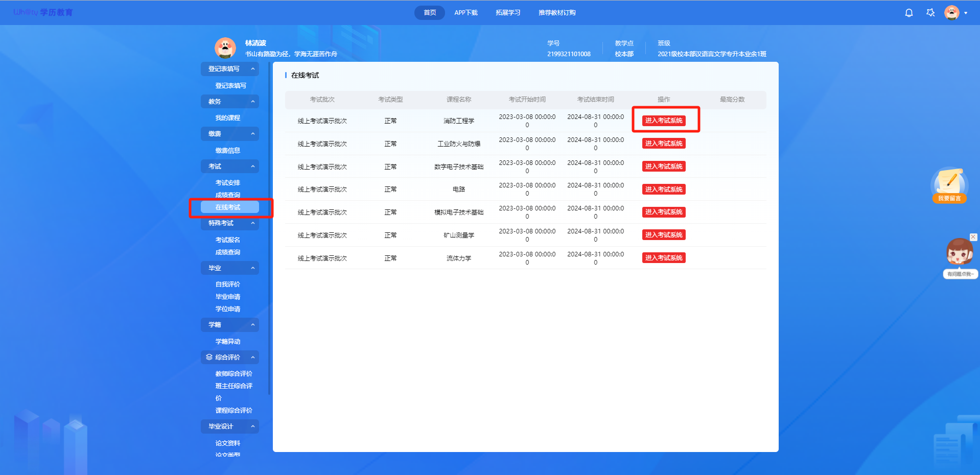This screenshot has height=475, width=980.
Task: Click the 我要留言 feedback note icon
Action: pos(949,184)
